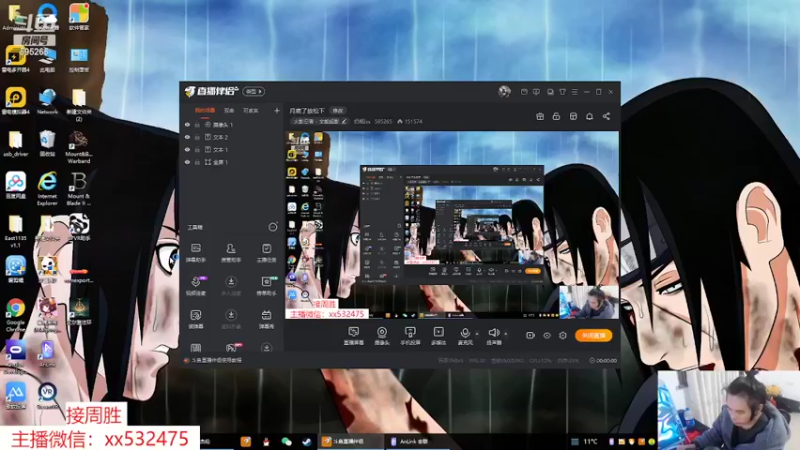Screen dimensions: 800x450
Task: Open Steam in the Windows taskbar
Action: pyautogui.click(x=307, y=442)
